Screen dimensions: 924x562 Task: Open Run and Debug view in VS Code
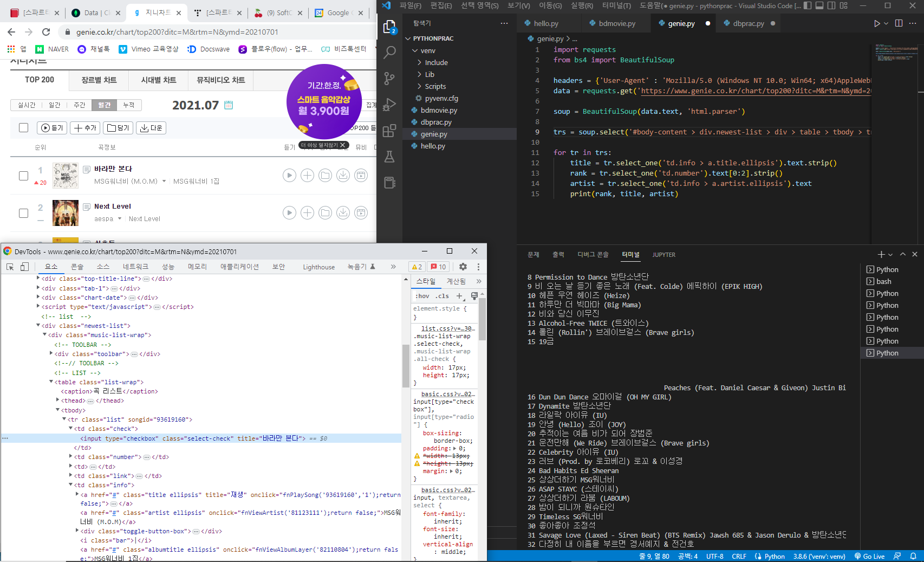click(x=389, y=105)
